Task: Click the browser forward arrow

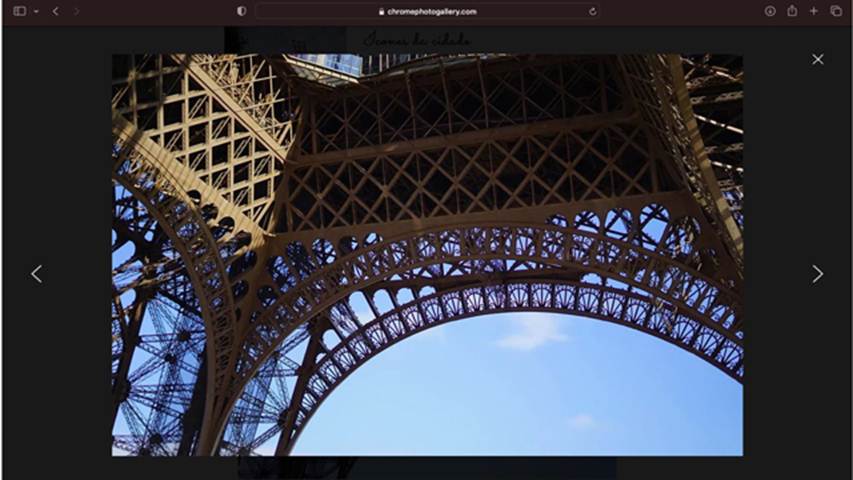Action: (76, 11)
